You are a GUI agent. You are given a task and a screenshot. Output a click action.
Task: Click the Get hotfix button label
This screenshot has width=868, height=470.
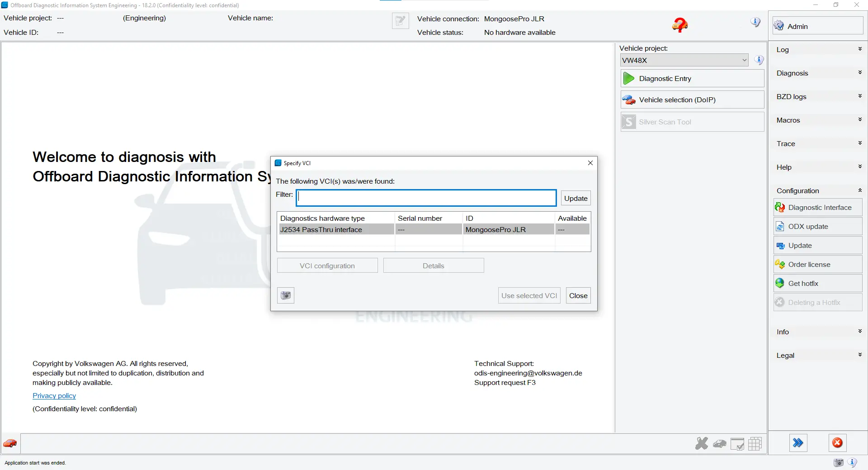(803, 283)
